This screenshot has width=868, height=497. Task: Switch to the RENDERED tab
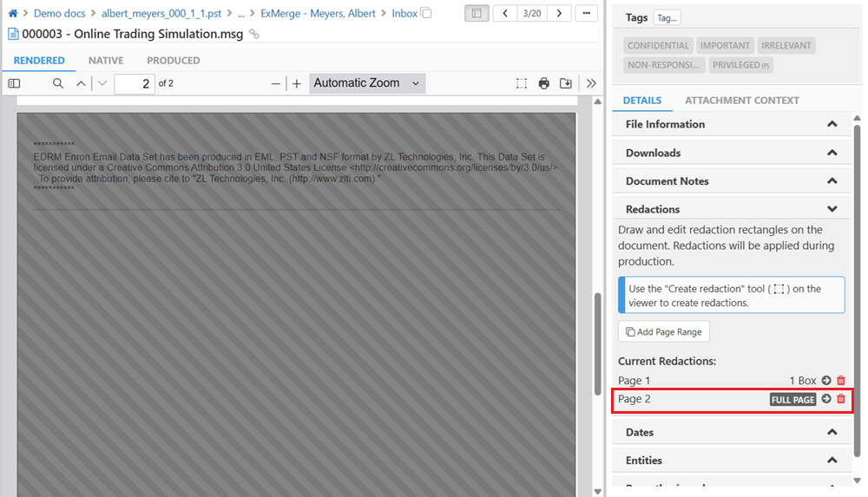click(x=39, y=61)
